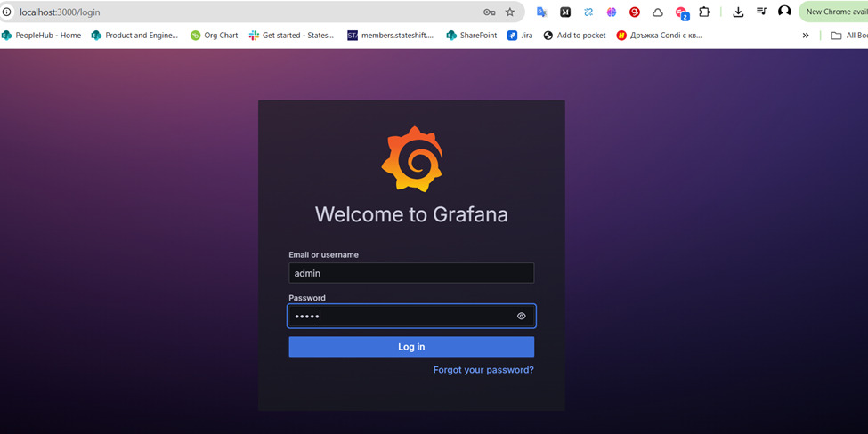Open the red 'g' extension icon
Screen dimensions: 868x434
[x=635, y=12]
